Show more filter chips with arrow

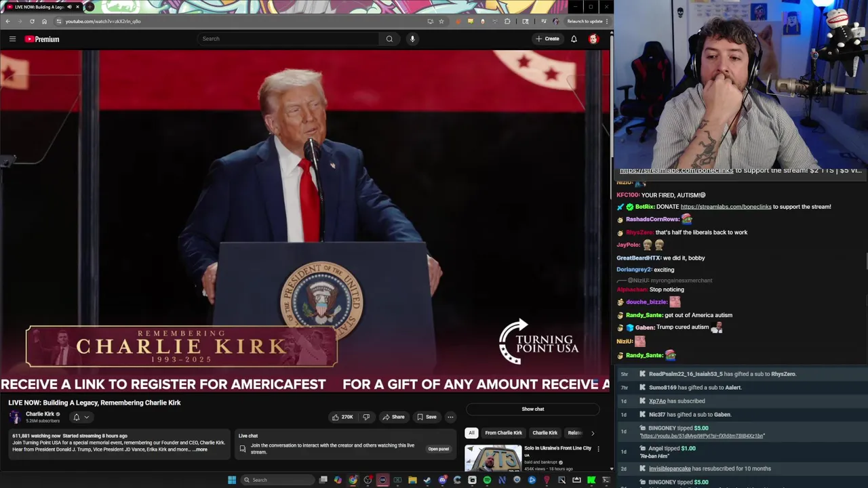pyautogui.click(x=593, y=432)
